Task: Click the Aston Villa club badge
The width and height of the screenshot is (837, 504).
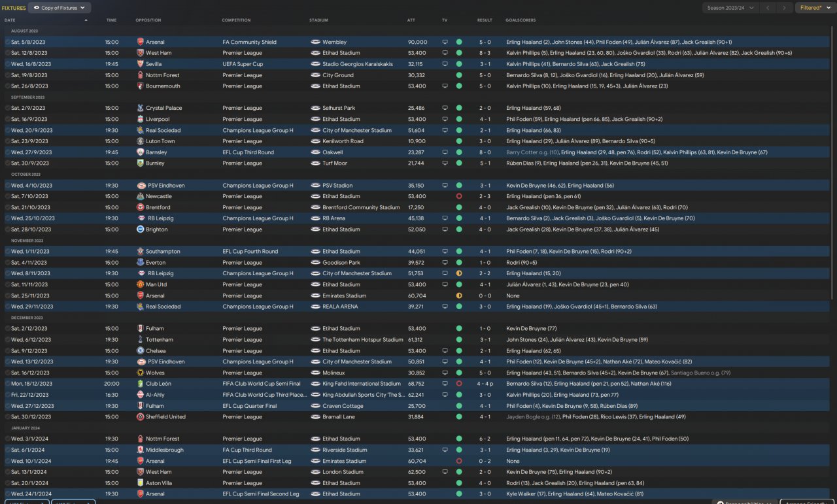Action: pos(140,482)
